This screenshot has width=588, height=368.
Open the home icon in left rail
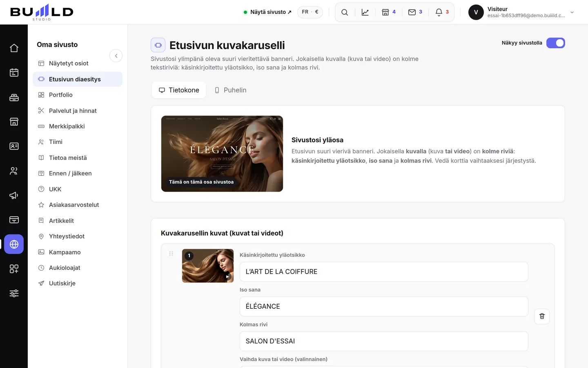tap(14, 48)
